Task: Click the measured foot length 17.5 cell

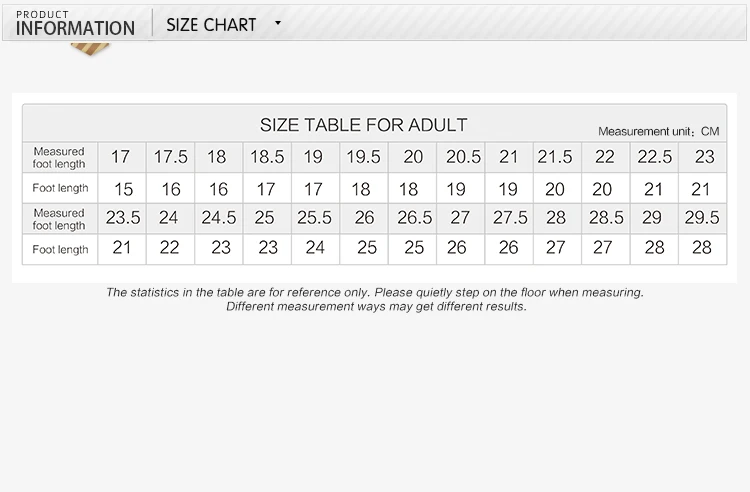Action: click(x=170, y=157)
